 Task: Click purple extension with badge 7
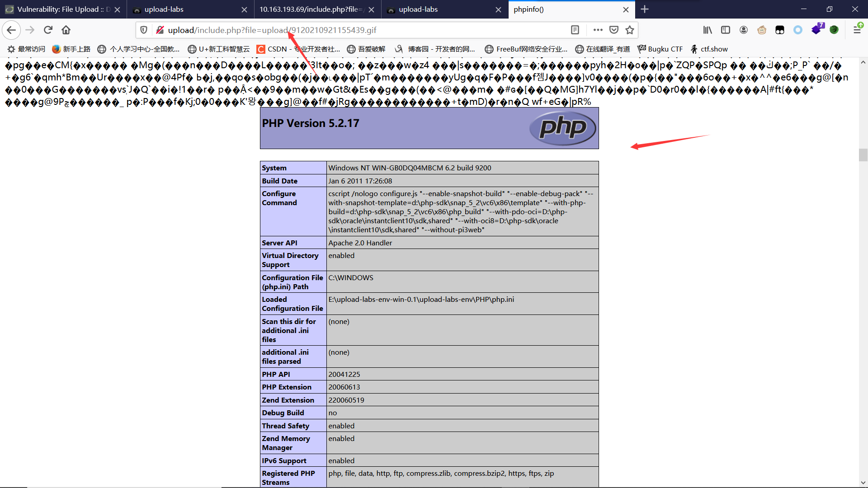click(817, 29)
